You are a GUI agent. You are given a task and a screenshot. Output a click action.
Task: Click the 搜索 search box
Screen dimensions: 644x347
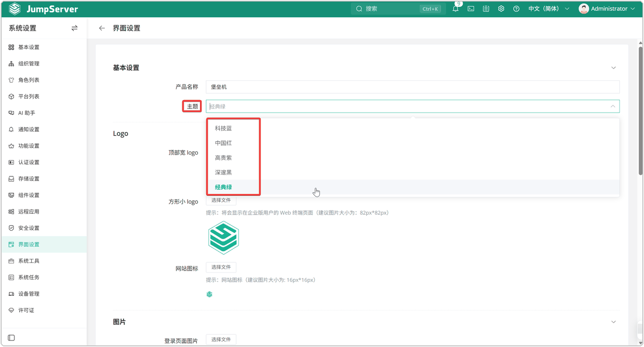398,9
